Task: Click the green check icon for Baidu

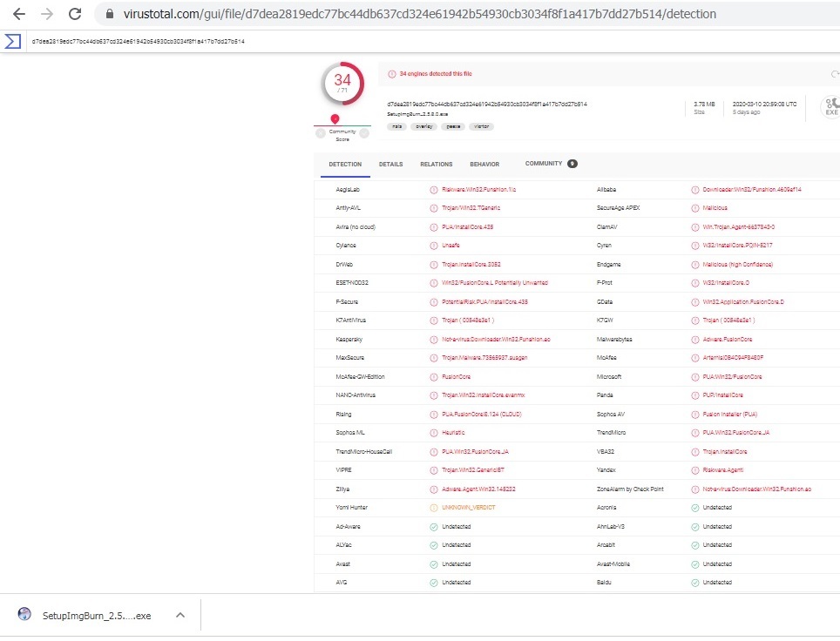Action: [x=694, y=583]
